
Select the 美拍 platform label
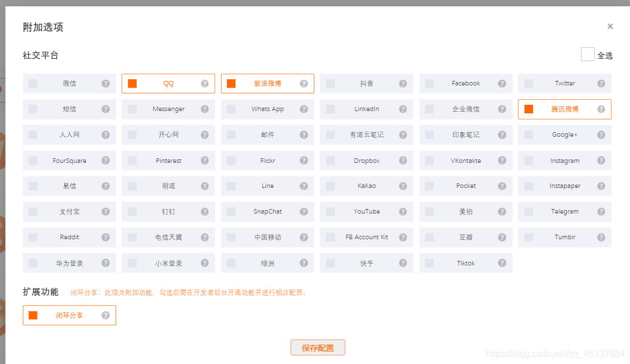coord(466,211)
